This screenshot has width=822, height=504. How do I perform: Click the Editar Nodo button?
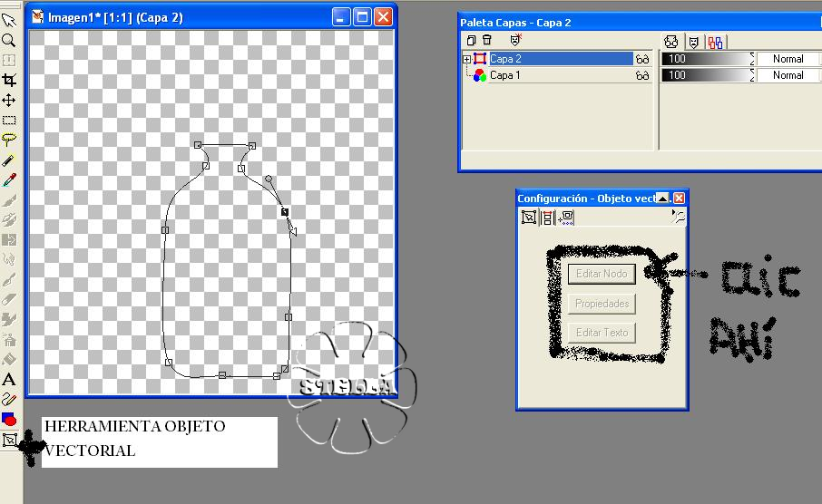(x=602, y=274)
